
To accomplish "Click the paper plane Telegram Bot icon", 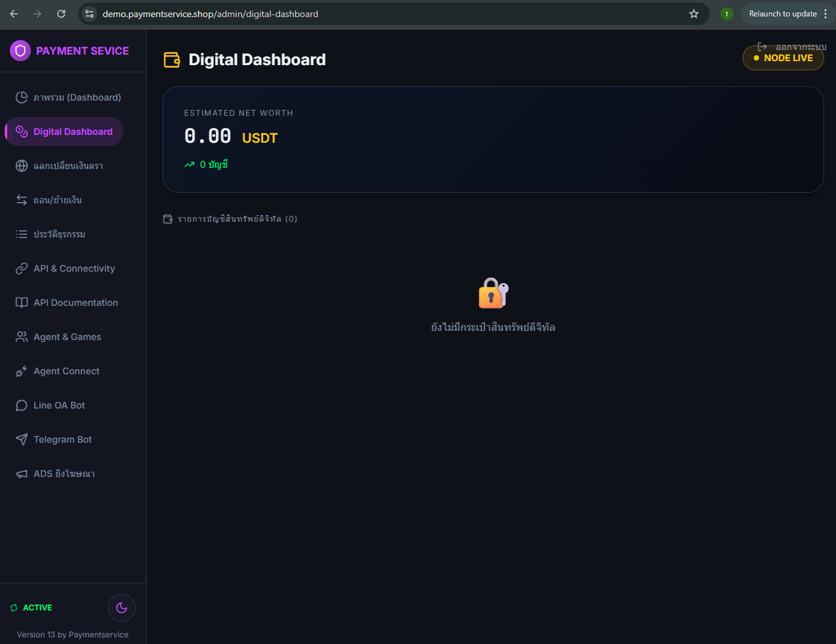I will [x=22, y=439].
